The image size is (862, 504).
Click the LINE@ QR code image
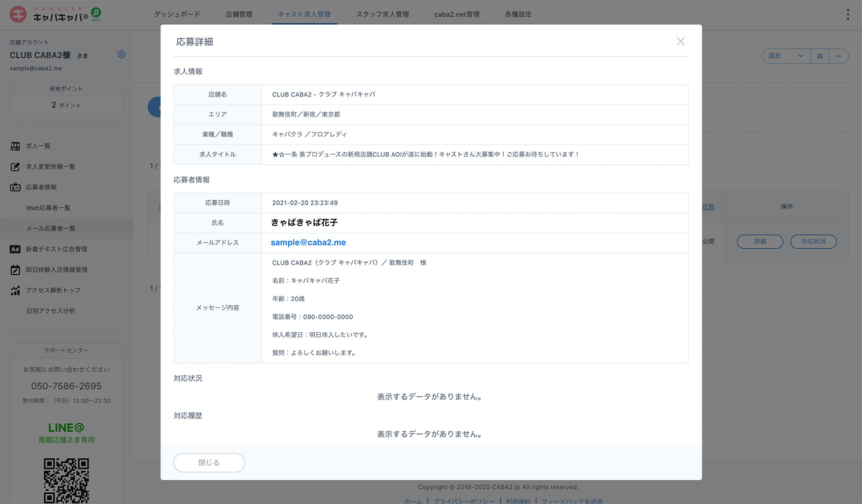pyautogui.click(x=66, y=480)
